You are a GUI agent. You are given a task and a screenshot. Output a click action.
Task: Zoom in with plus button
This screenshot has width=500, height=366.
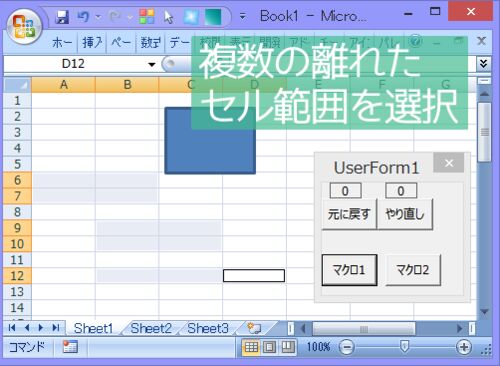(x=464, y=347)
